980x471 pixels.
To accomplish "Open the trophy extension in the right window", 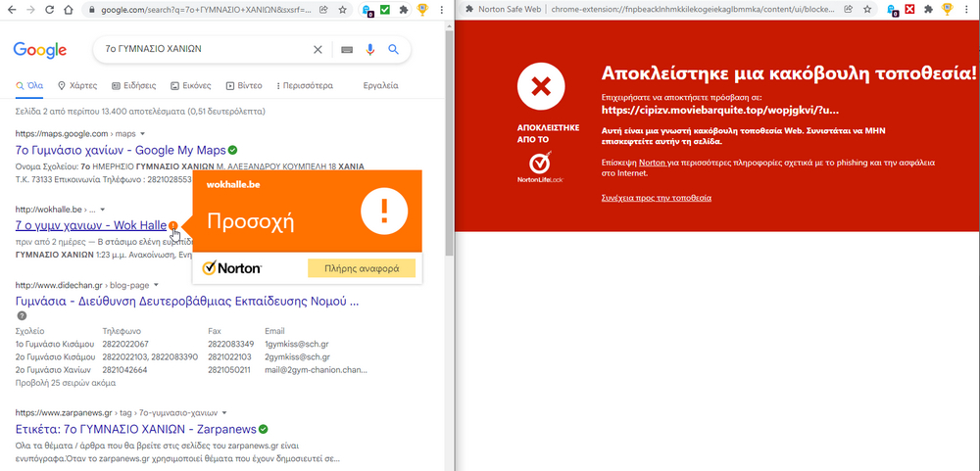I will click(948, 10).
